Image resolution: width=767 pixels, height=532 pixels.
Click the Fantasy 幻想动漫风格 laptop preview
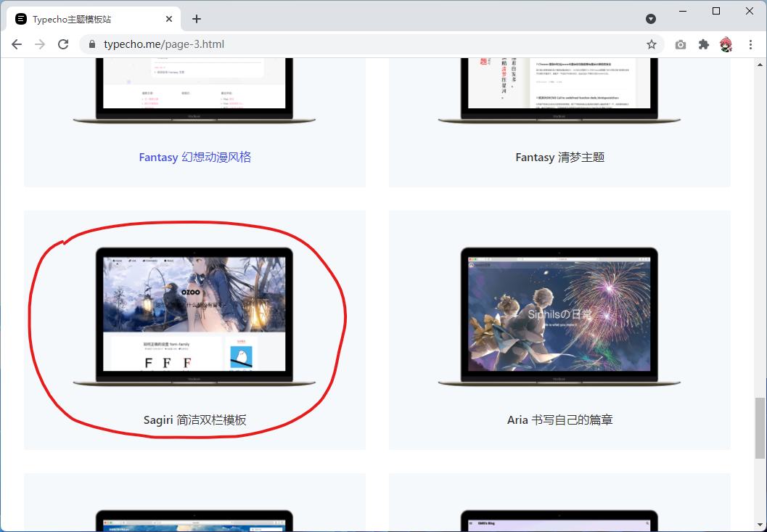(x=194, y=91)
